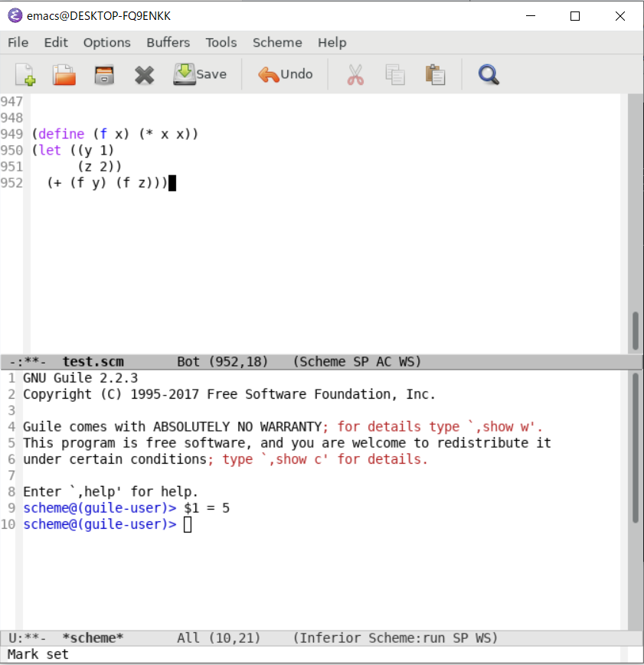Open the Edit menu
The width and height of the screenshot is (644, 665).
pos(56,42)
